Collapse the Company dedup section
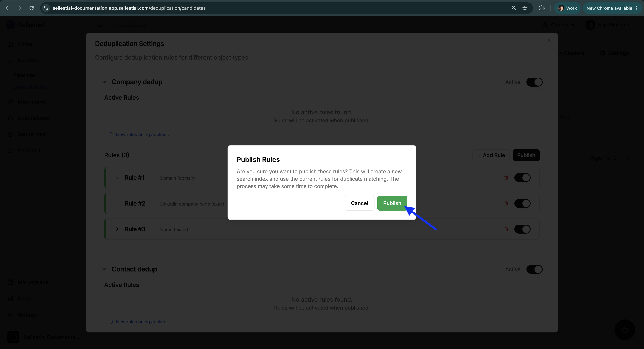The width and height of the screenshot is (644, 349). click(104, 82)
